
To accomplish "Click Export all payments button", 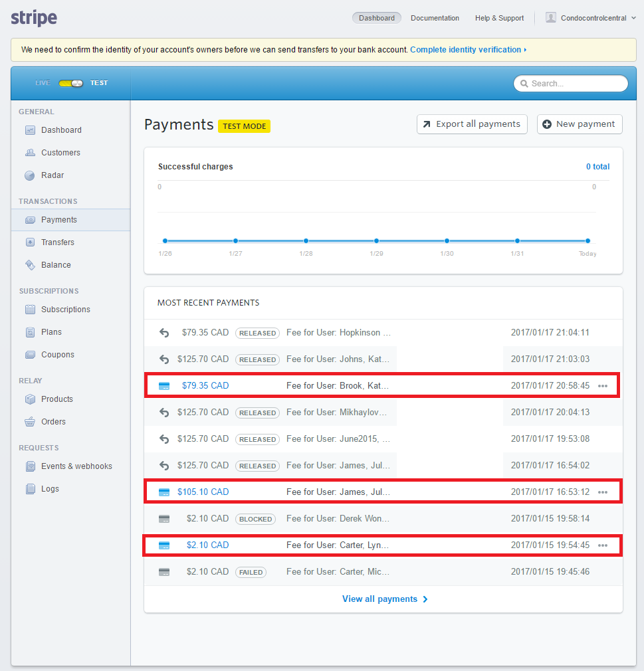I will pos(472,124).
